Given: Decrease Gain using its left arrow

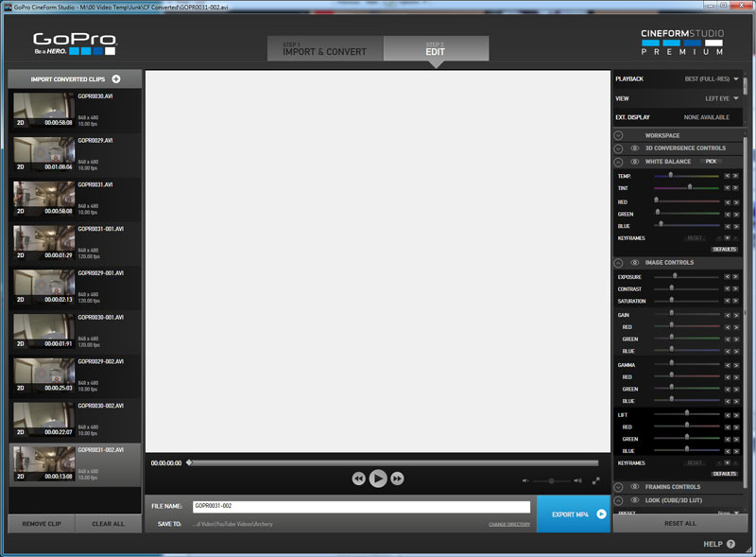Looking at the screenshot, I should click(727, 315).
